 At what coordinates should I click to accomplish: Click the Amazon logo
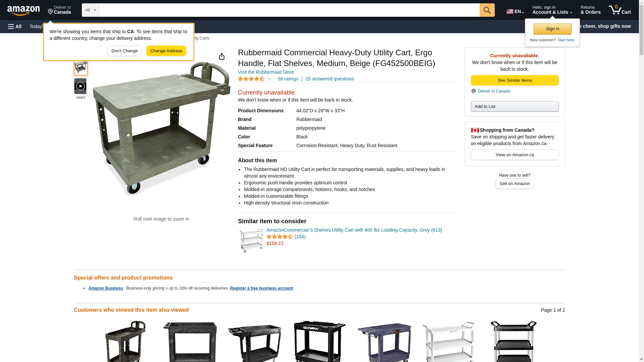click(x=23, y=11)
